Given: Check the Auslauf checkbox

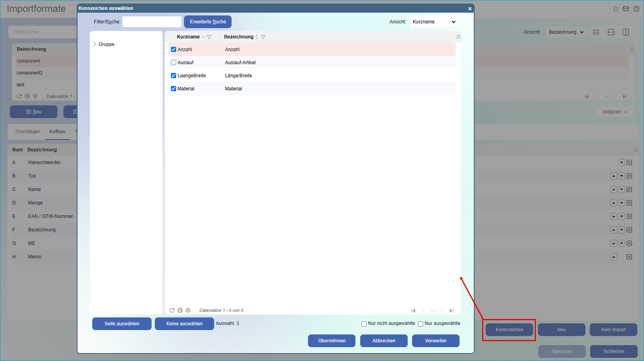Looking at the screenshot, I should point(173,63).
